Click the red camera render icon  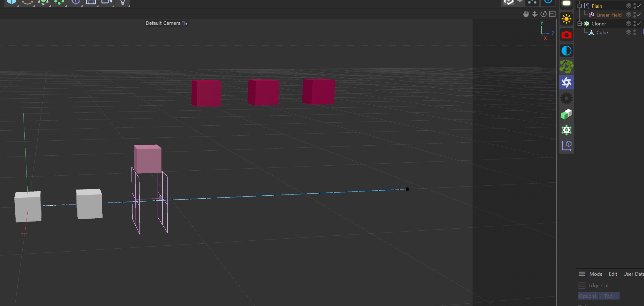[566, 35]
